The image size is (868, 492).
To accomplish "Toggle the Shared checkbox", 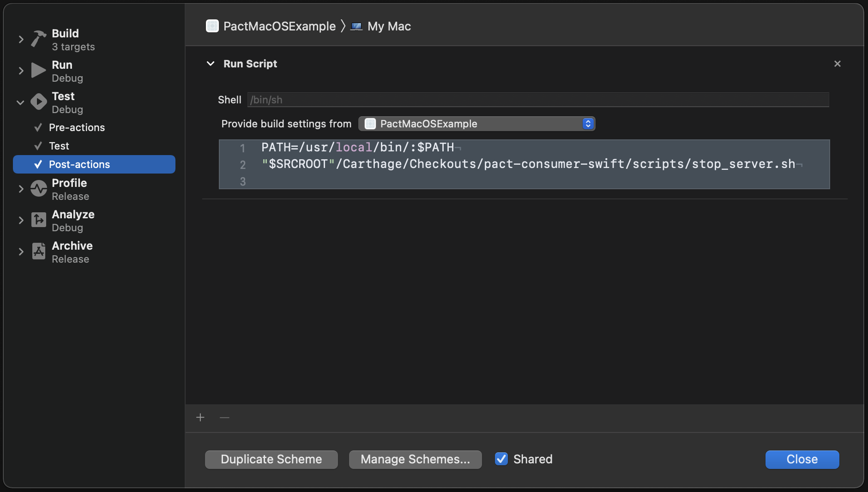I will 501,459.
